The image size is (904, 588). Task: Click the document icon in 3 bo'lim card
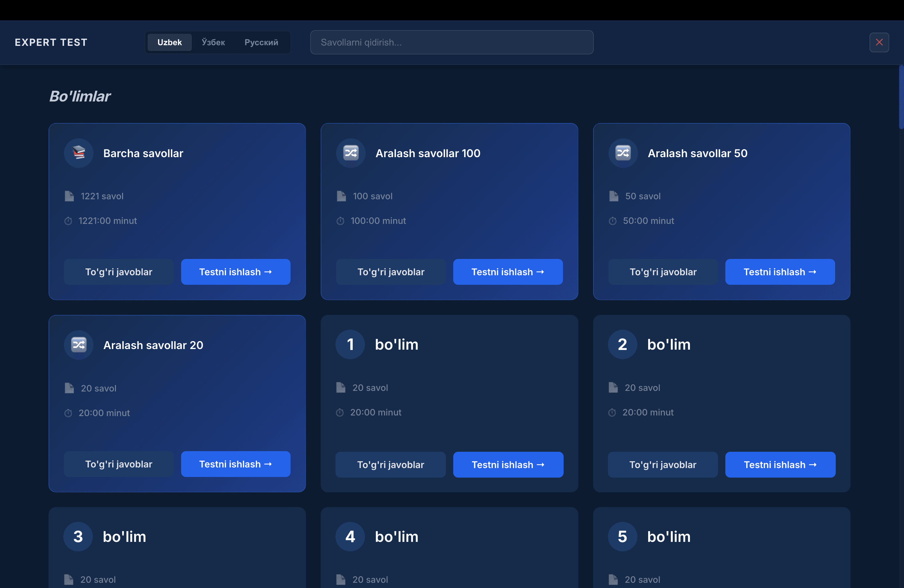[69, 580]
